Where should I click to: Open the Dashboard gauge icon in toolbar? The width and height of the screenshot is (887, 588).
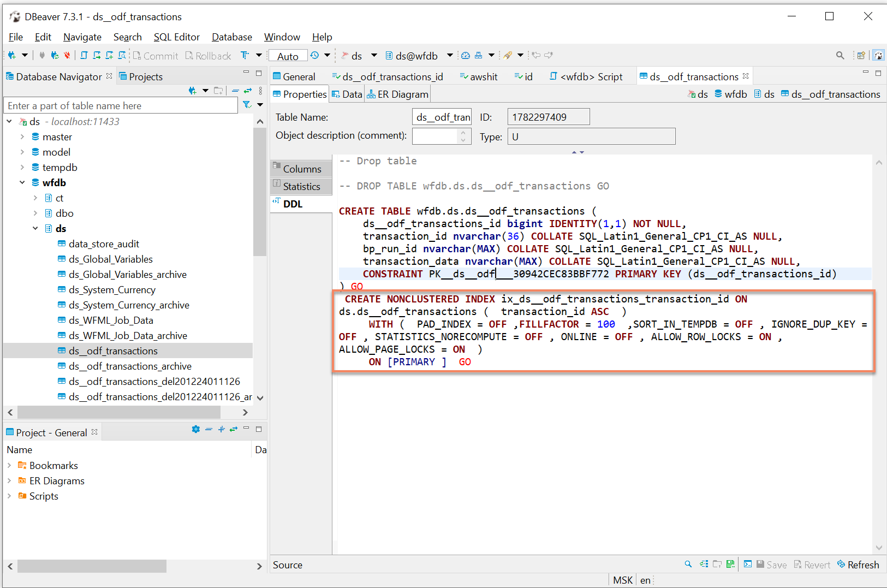click(466, 55)
